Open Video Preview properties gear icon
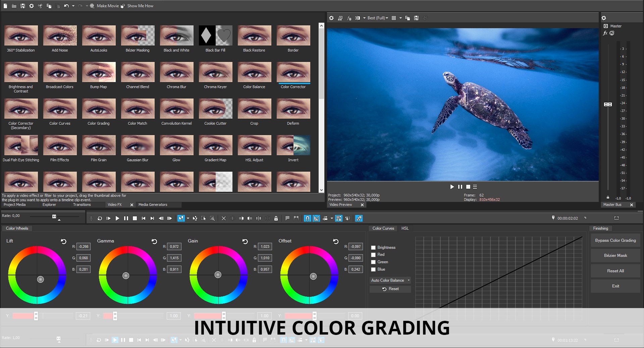Image resolution: width=644 pixels, height=348 pixels. (331, 18)
